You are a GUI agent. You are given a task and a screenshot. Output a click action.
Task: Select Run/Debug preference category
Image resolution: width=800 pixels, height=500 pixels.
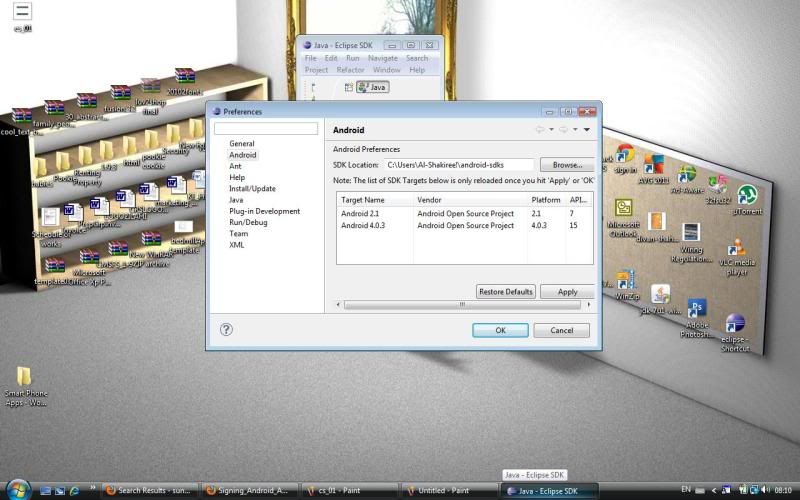tap(247, 222)
